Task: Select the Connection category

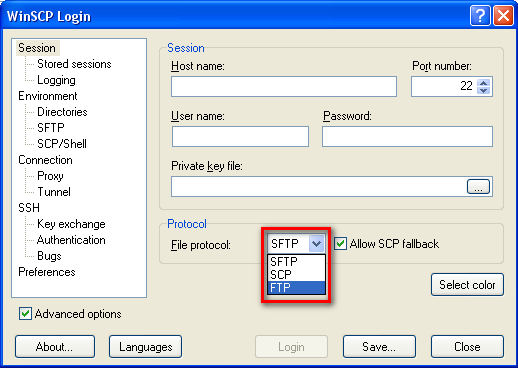Action: point(45,160)
